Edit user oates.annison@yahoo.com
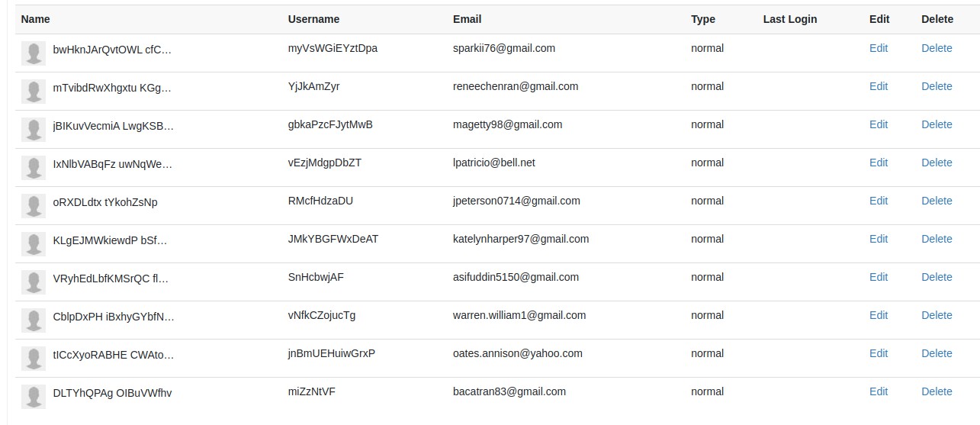The width and height of the screenshot is (980, 425). coord(879,353)
